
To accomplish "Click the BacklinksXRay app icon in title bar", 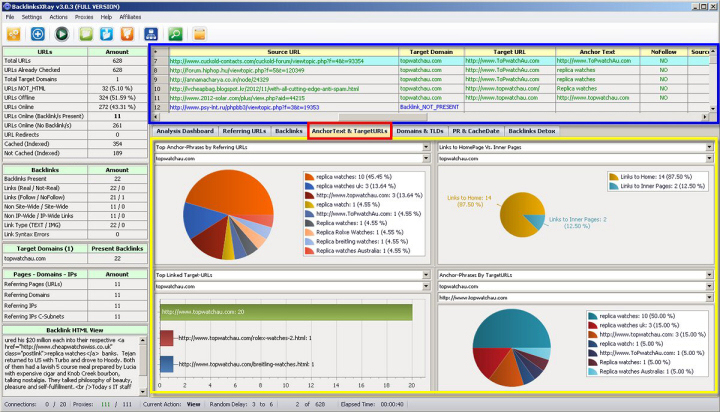I will [x=6, y=6].
